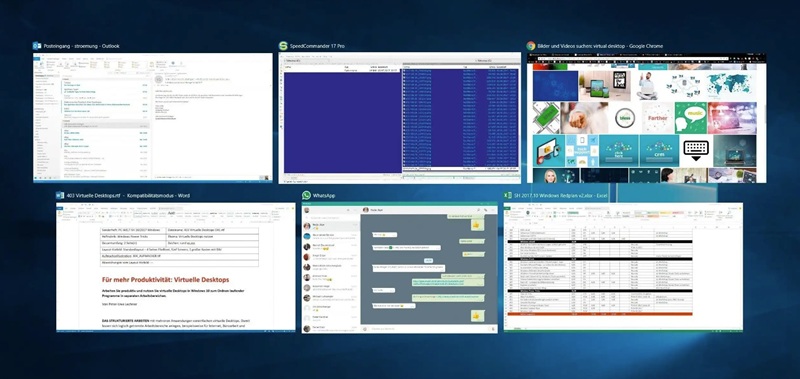Select 'Bilder und Videos suchen: virtual desktop' title
800x379 pixels.
pos(580,46)
